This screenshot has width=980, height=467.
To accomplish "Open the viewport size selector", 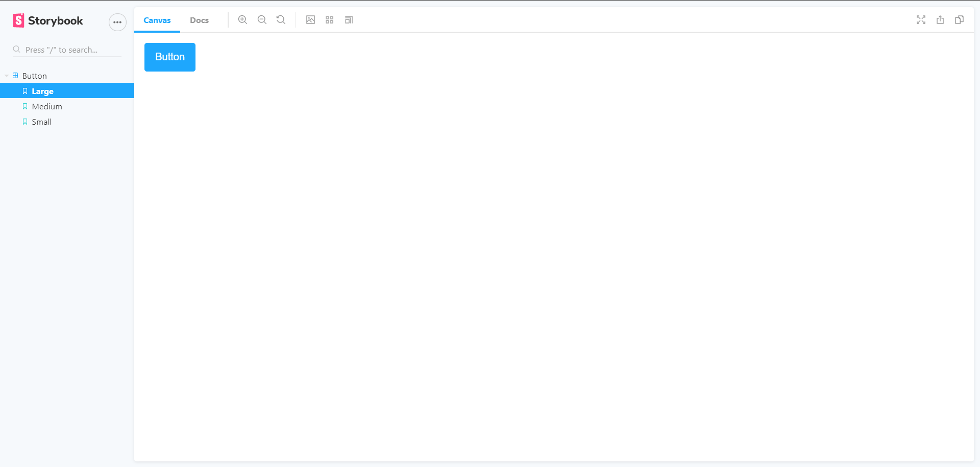I will point(349,20).
